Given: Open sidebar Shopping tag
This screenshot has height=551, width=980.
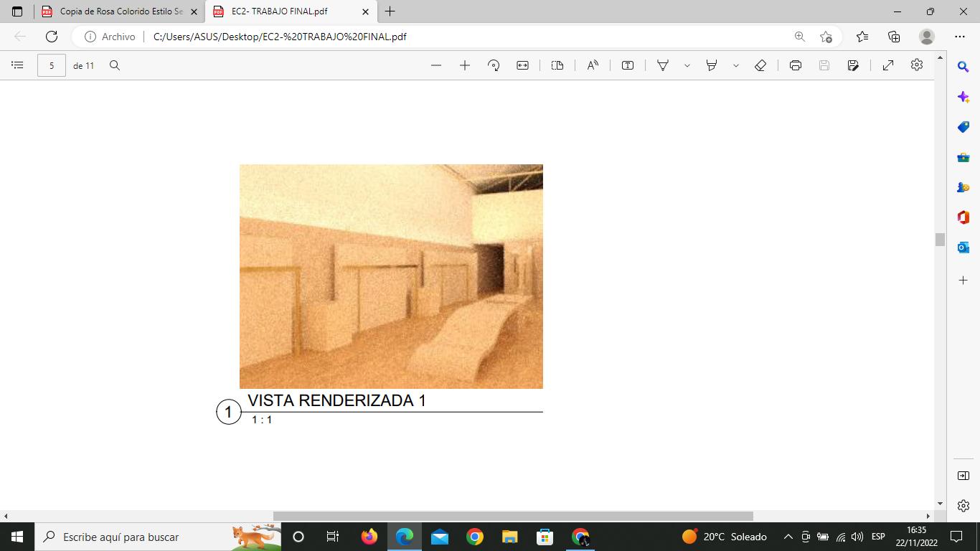Looking at the screenshot, I should tap(963, 127).
